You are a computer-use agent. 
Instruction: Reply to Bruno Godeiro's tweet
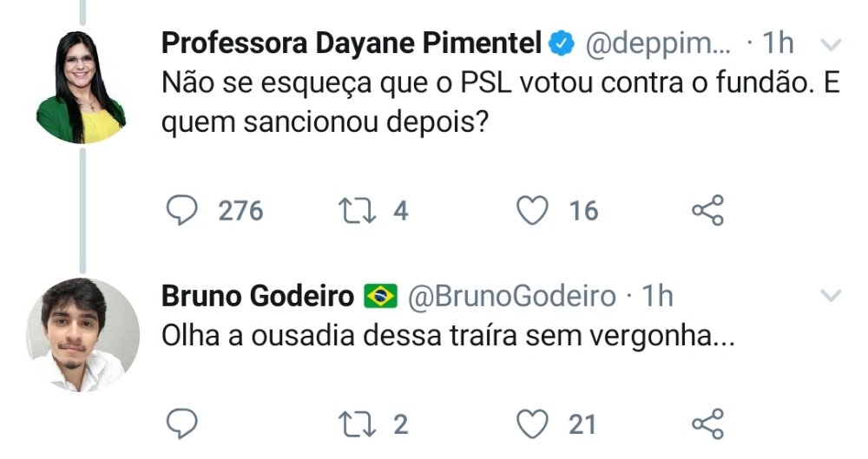click(180, 424)
